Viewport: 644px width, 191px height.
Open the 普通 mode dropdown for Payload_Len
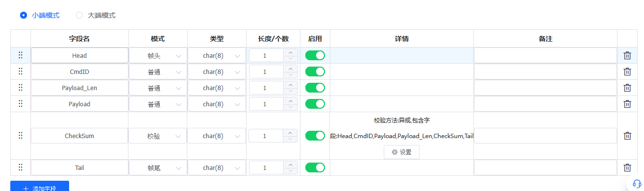click(x=158, y=88)
